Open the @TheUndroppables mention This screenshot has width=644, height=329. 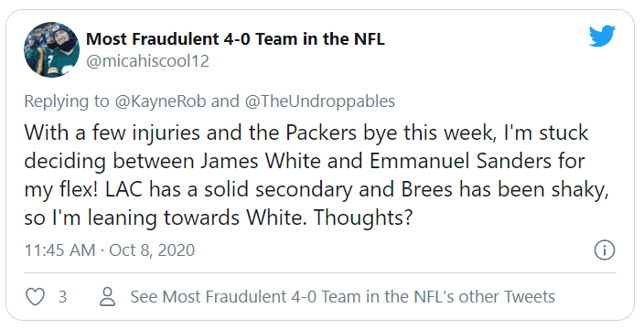click(x=320, y=101)
